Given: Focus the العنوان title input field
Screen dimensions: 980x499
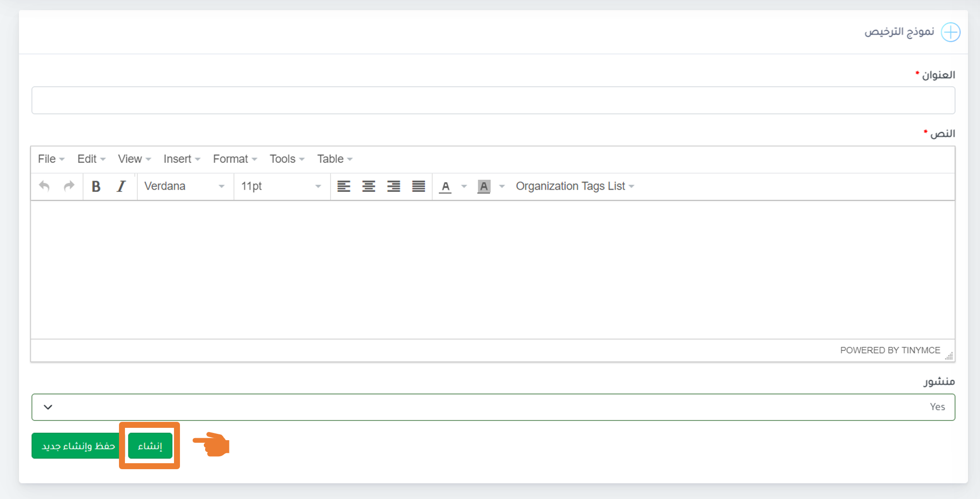Looking at the screenshot, I should click(493, 100).
